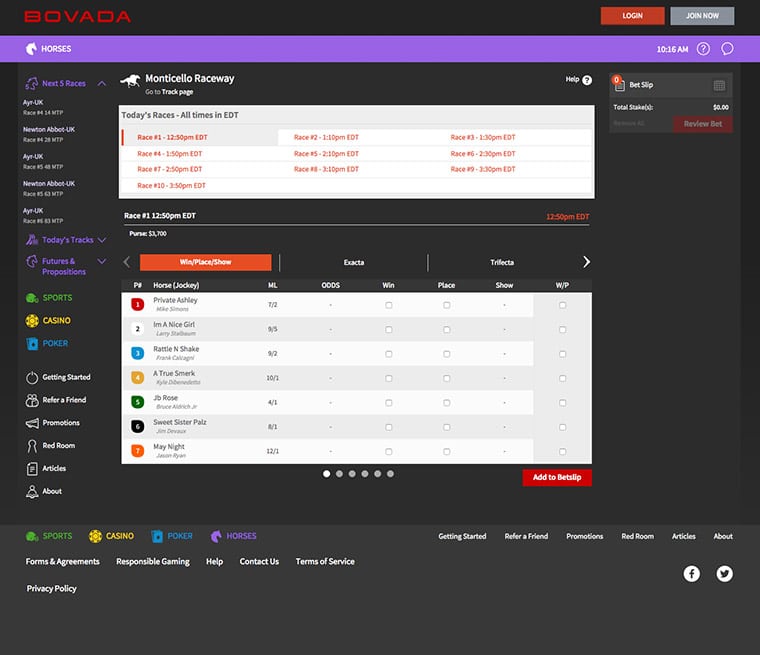The image size is (760, 655).
Task: Click the Help question mark near Monticello Raceway
Action: (x=587, y=80)
